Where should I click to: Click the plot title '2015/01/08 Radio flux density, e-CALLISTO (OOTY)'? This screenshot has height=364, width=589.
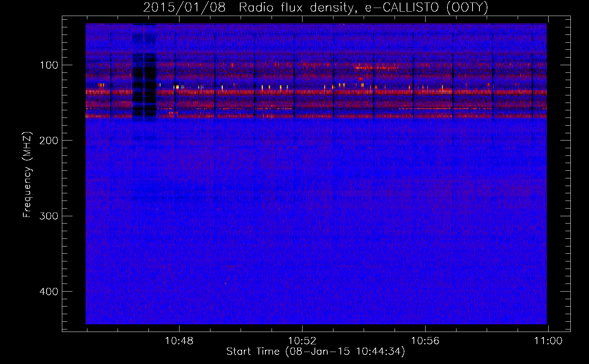[x=316, y=7]
